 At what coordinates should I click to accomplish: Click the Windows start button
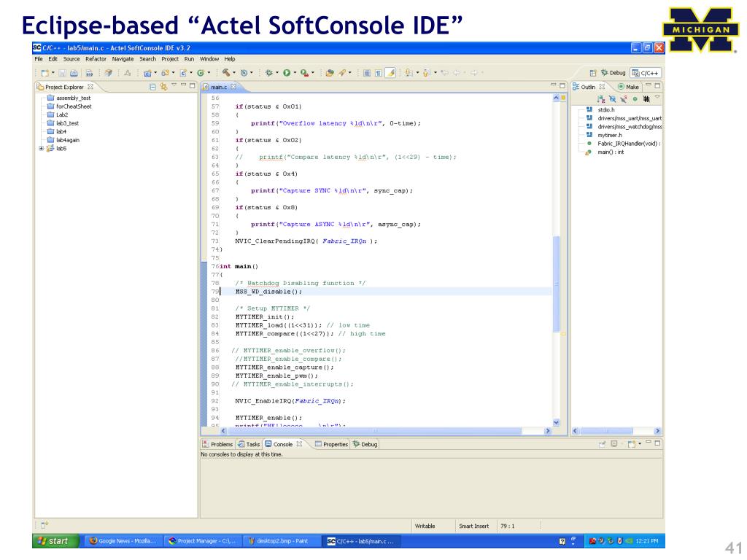click(x=55, y=541)
